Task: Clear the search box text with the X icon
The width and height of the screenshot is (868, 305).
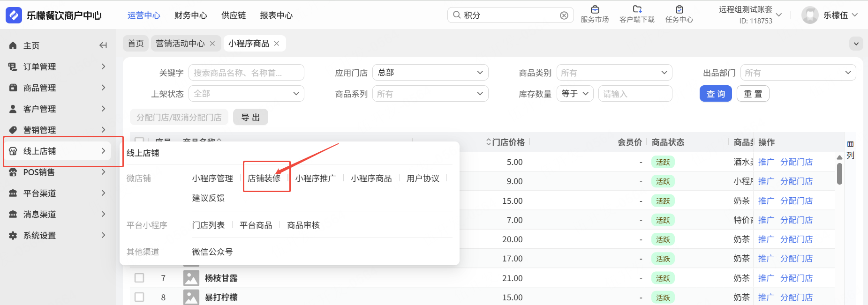Action: coord(564,15)
